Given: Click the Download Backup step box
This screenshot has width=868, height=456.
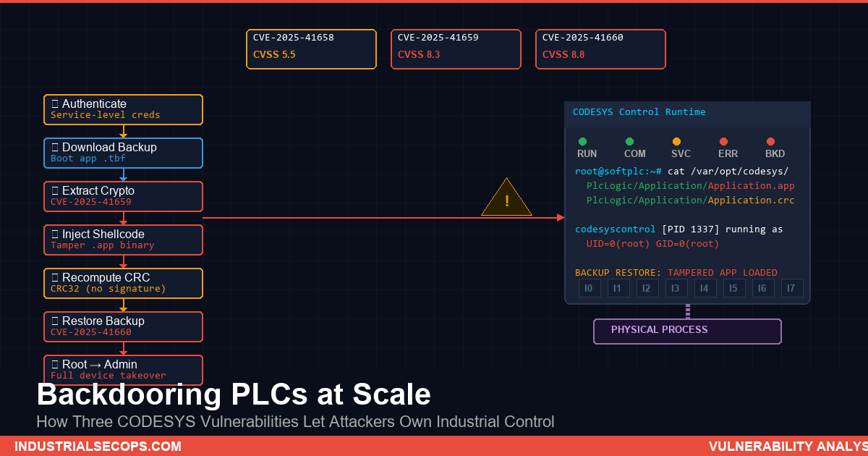Looking at the screenshot, I should pyautogui.click(x=123, y=153).
